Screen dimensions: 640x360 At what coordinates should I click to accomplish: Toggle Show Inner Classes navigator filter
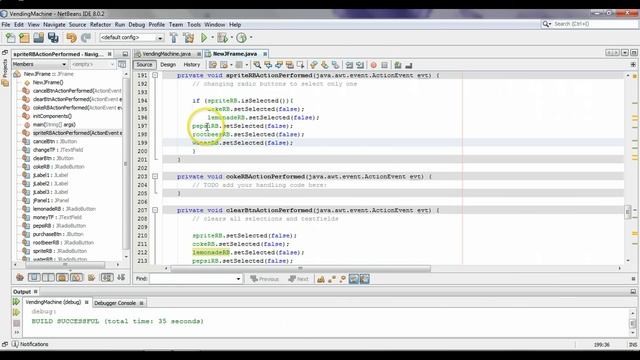point(76,278)
